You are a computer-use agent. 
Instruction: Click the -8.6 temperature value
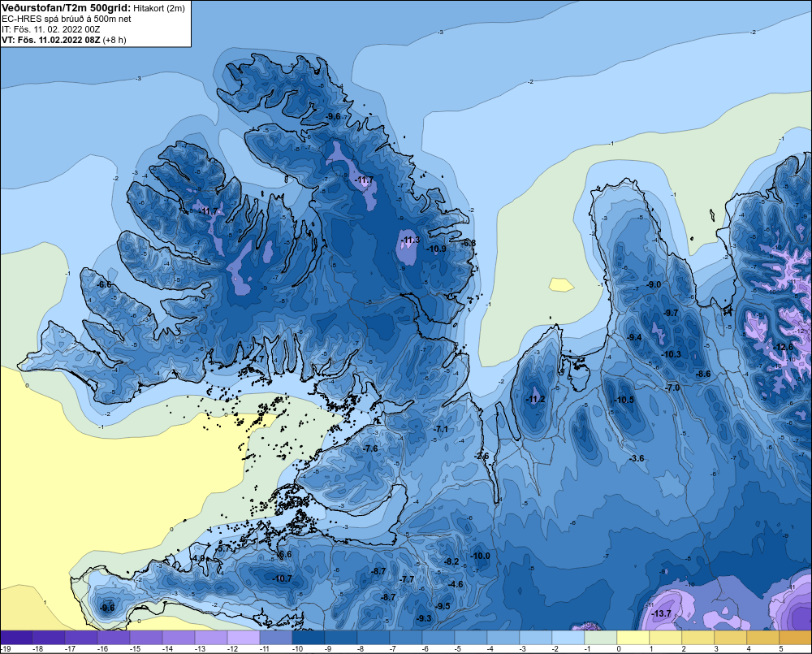click(x=703, y=374)
